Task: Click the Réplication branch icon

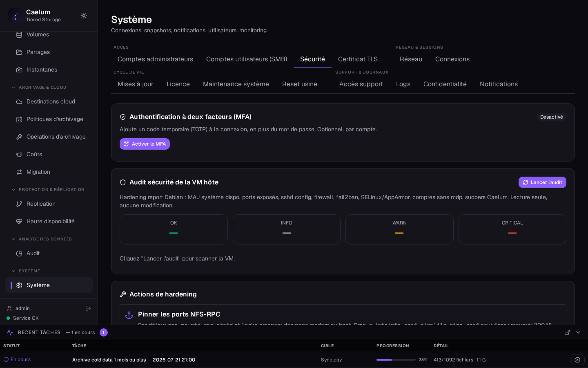Action: pyautogui.click(x=19, y=204)
